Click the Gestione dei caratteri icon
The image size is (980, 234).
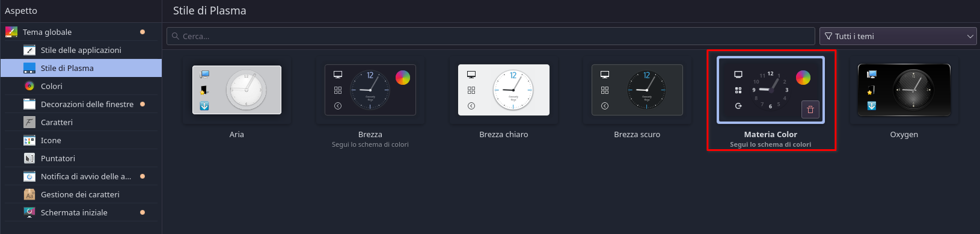point(29,194)
